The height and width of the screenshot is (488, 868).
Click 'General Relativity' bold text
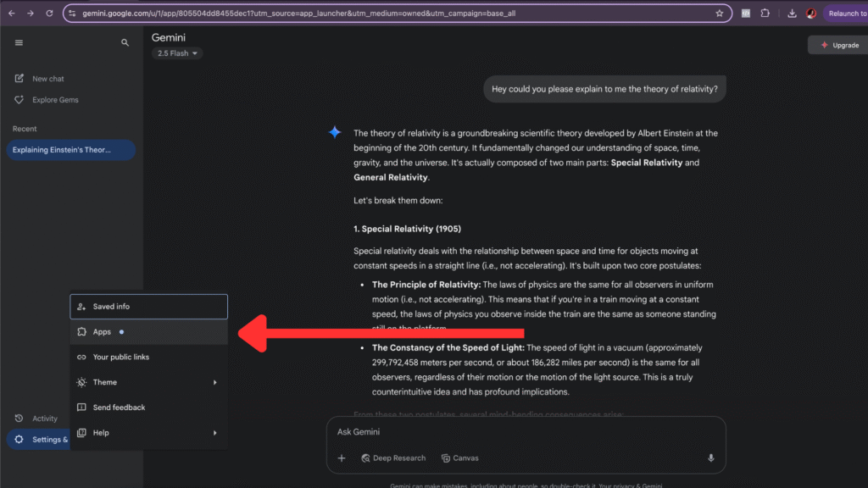[390, 177]
